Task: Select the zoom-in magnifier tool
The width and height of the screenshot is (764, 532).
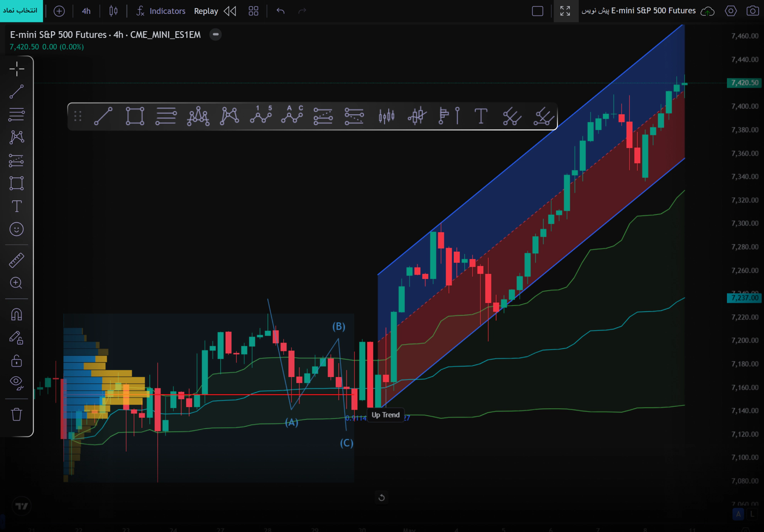Action: [17, 283]
